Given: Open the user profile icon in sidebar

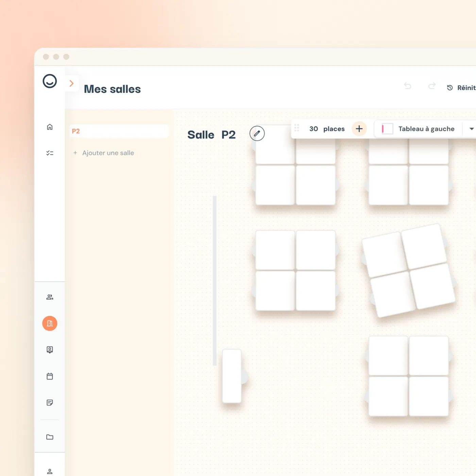Looking at the screenshot, I should tap(50, 472).
